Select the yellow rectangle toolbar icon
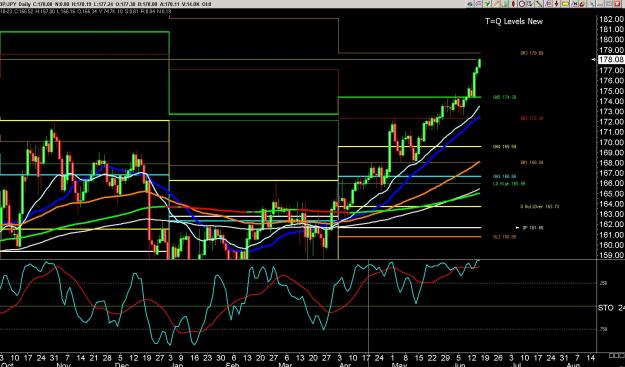 click(x=565, y=4)
